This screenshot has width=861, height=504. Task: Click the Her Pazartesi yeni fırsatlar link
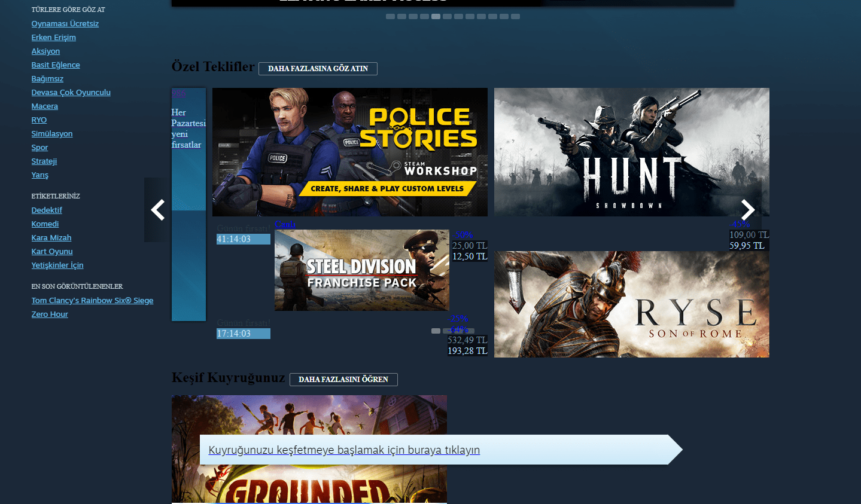[x=188, y=129]
